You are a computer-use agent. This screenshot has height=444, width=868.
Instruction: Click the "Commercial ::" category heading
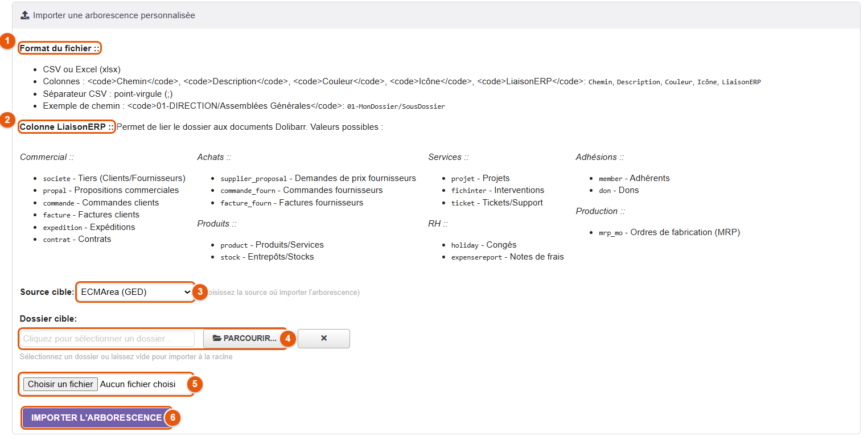[47, 157]
